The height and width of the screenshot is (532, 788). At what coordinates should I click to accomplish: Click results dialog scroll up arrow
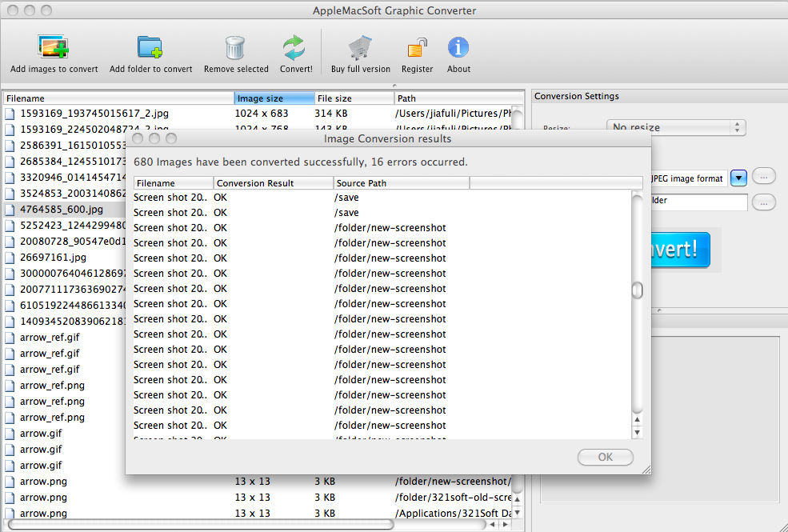(x=638, y=419)
